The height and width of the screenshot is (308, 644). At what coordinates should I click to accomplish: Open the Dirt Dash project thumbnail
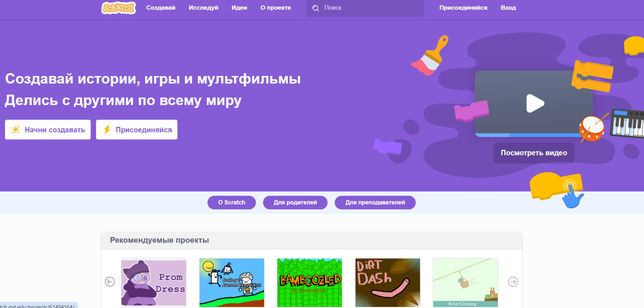tap(388, 283)
